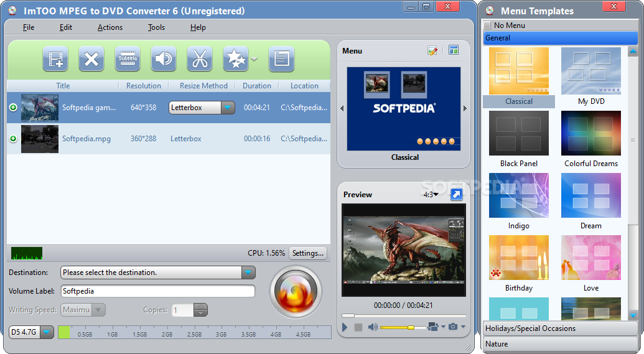The width and height of the screenshot is (644, 354).
Task: Click the menu templates layout icon
Action: [x=454, y=50]
